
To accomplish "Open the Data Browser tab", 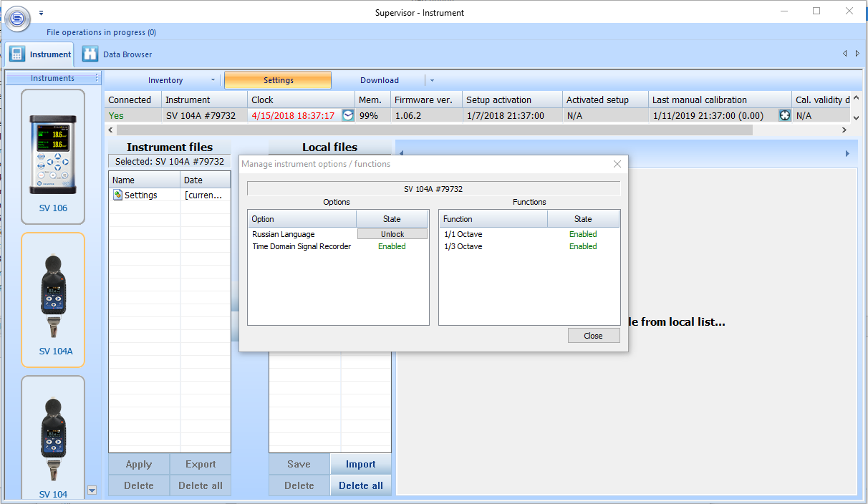I will 117,54.
